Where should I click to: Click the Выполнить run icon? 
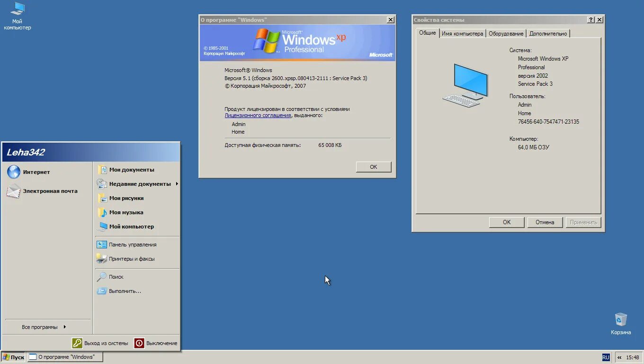(102, 291)
